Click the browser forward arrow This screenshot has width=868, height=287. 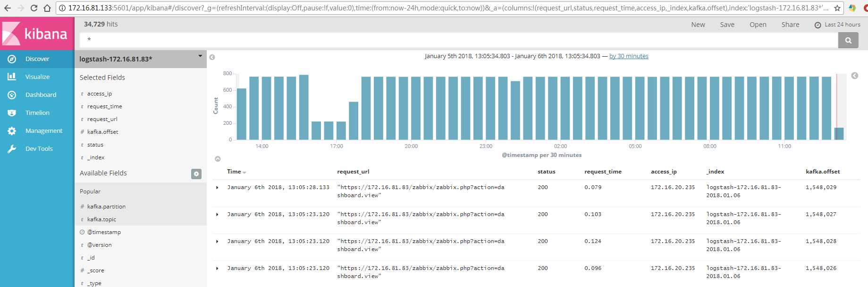[21, 8]
